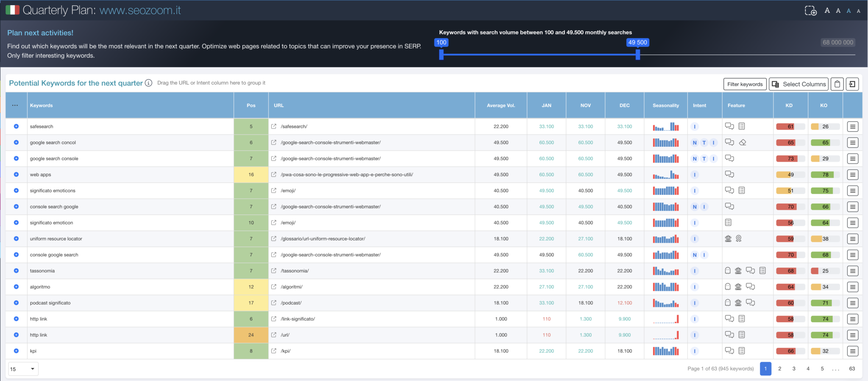
Task: Open row menu for kpi keyword
Action: coord(853,351)
